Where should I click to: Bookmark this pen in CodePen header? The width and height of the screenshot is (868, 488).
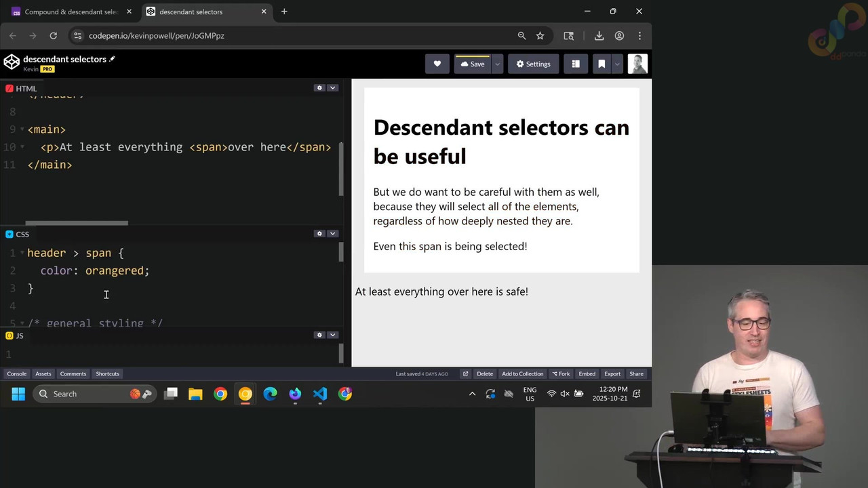[601, 64]
